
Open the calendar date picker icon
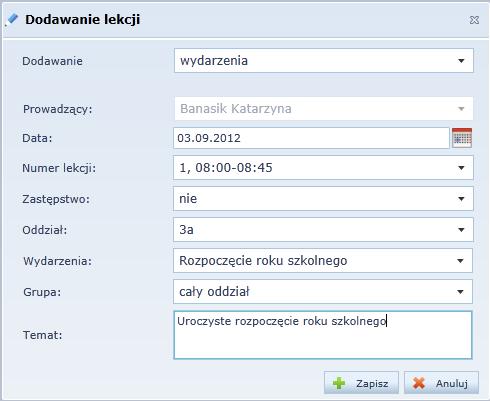[x=462, y=138]
